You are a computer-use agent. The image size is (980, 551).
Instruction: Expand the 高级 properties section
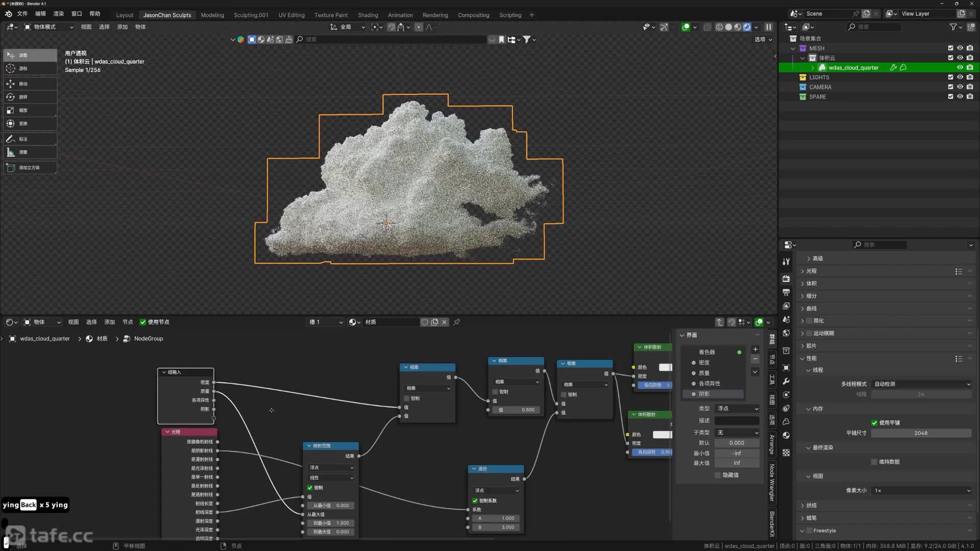click(817, 258)
